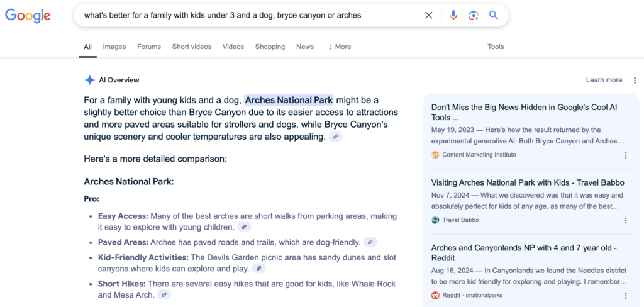Switch to the Images tab
Viewport: 644px width, 307px height.
tap(114, 47)
